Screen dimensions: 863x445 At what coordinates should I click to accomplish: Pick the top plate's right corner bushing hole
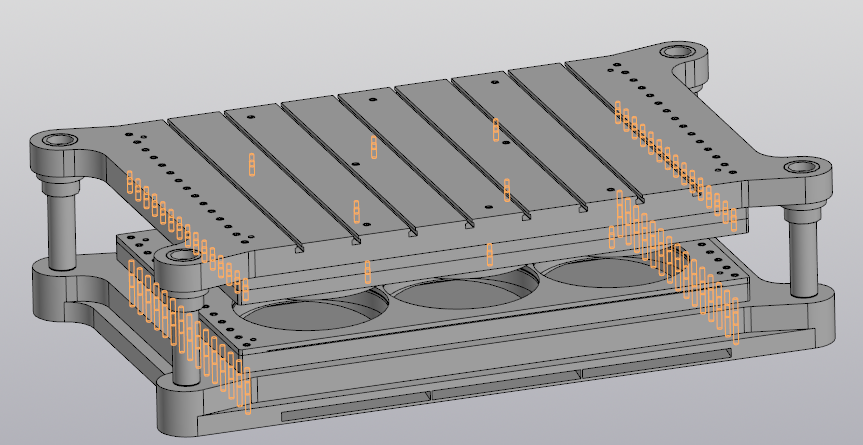click(x=801, y=167)
